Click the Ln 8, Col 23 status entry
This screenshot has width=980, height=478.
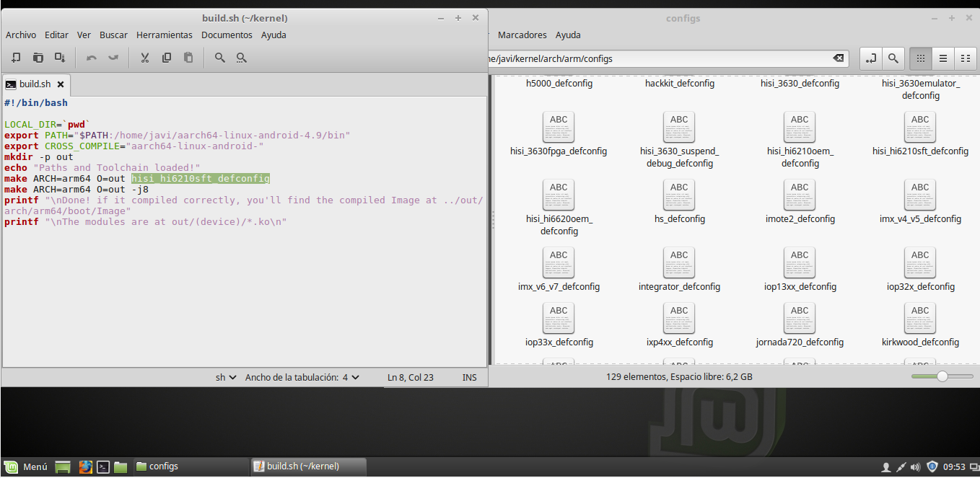[411, 377]
